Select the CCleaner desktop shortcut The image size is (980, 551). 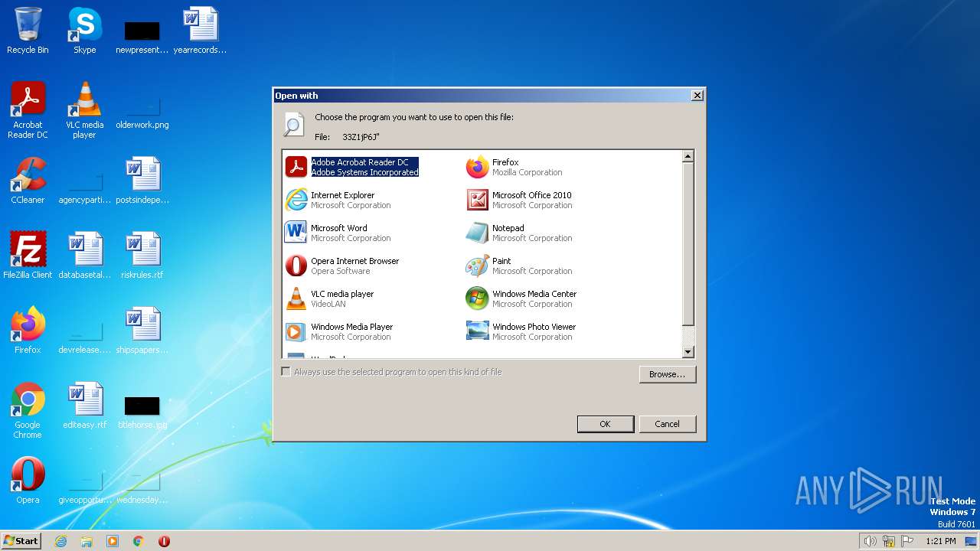[x=28, y=181]
